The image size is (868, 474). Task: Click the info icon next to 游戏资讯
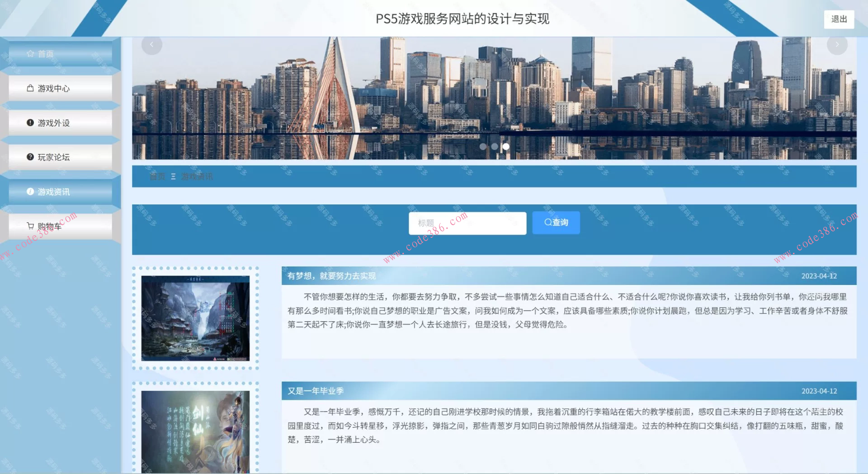click(x=30, y=192)
